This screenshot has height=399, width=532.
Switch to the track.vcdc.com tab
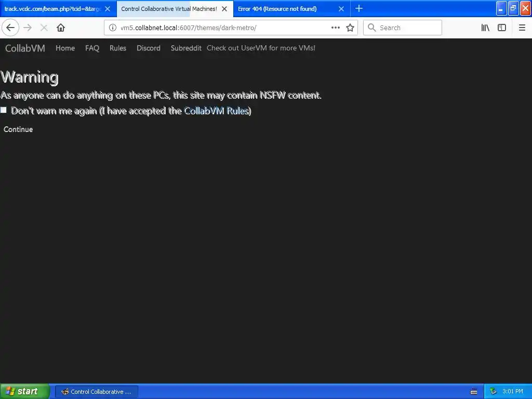point(52,9)
